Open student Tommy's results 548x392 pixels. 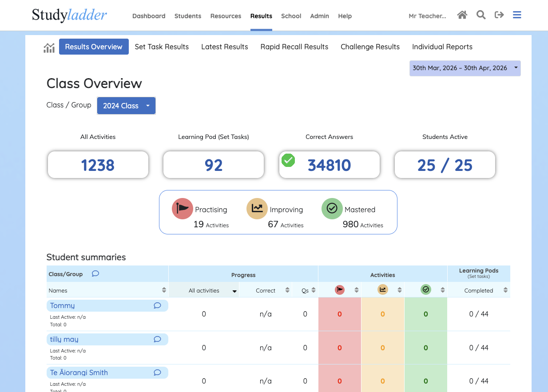point(63,305)
